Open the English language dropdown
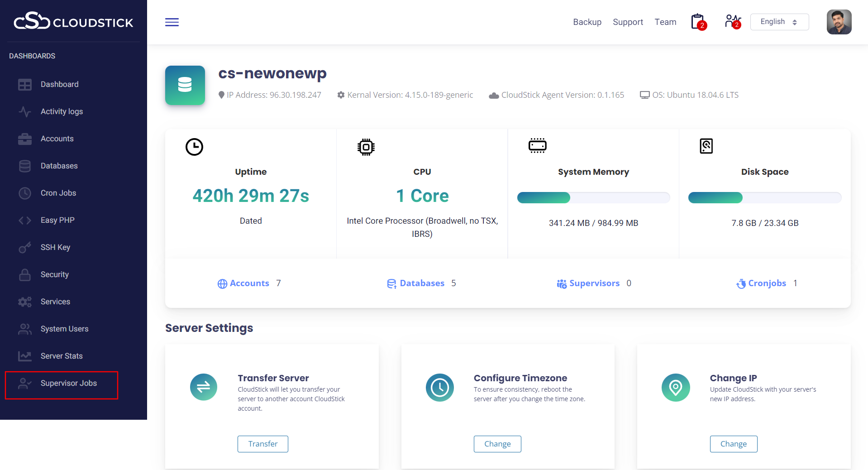The width and height of the screenshot is (868, 470). (779, 22)
